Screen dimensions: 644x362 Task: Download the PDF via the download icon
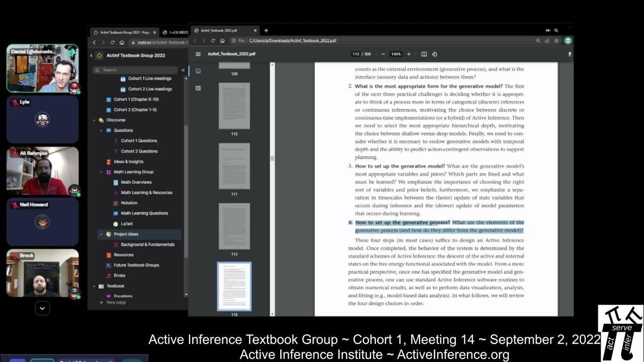[x=570, y=54]
